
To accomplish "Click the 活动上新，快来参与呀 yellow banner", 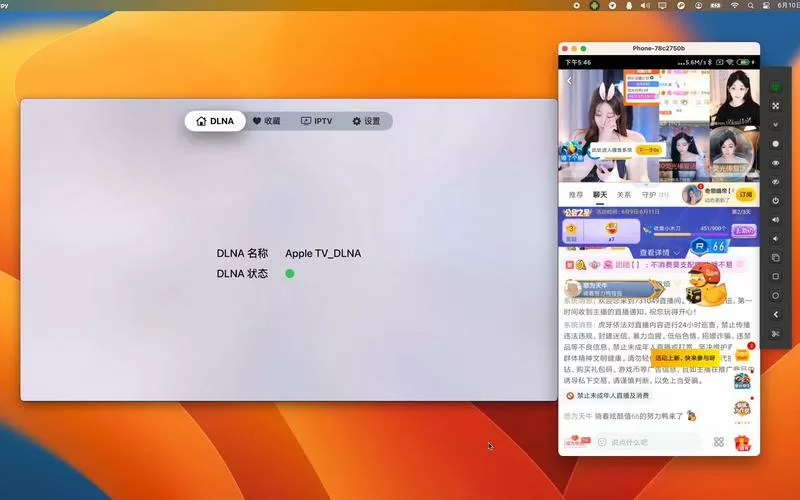I will point(685,358).
